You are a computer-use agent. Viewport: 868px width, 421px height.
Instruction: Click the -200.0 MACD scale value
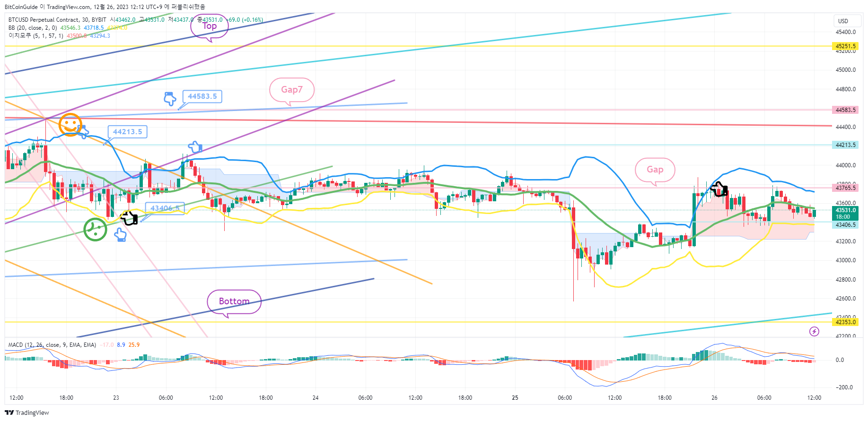point(844,387)
